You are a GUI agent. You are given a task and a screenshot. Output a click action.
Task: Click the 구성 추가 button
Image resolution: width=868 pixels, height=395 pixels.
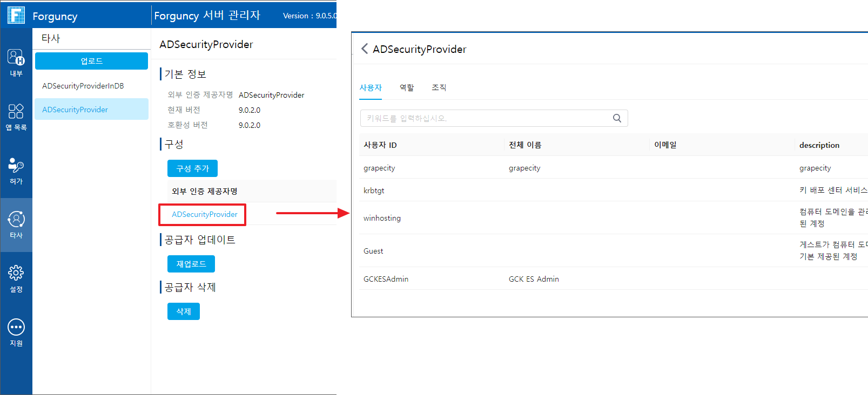point(192,168)
